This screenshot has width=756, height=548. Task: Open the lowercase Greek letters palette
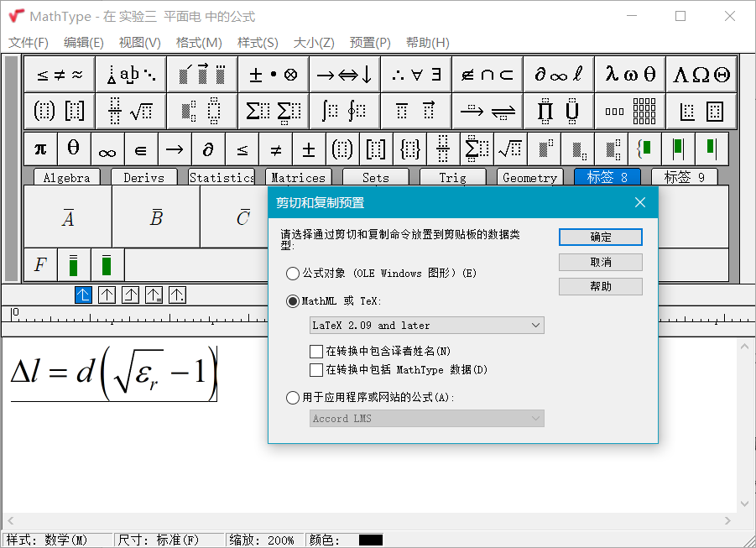click(x=628, y=76)
